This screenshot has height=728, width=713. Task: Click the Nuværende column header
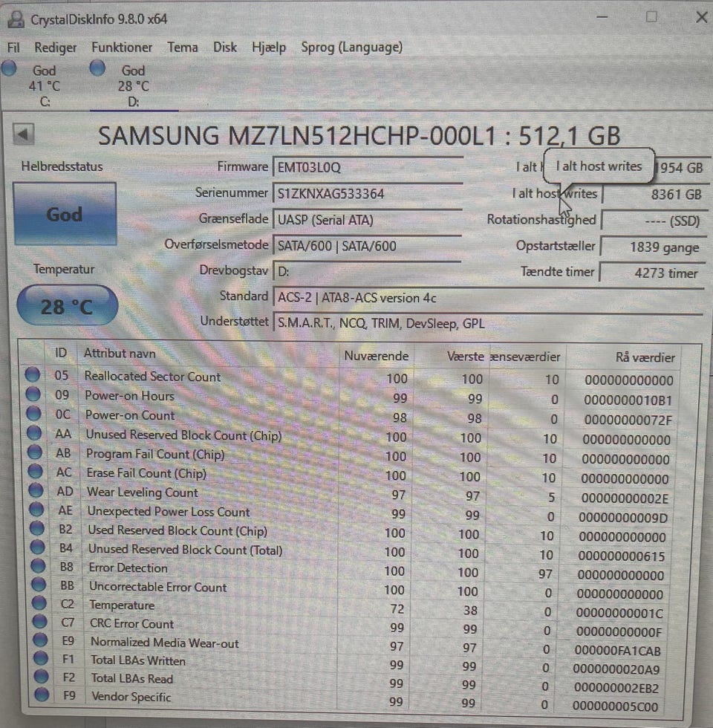376,356
